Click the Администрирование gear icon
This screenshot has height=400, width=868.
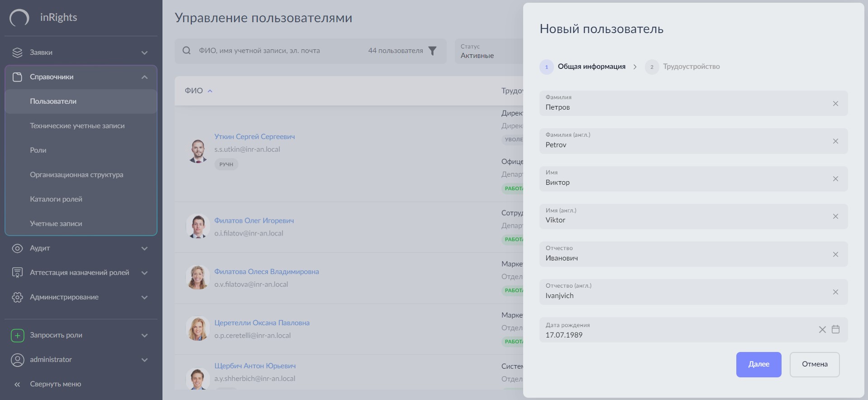point(17,297)
